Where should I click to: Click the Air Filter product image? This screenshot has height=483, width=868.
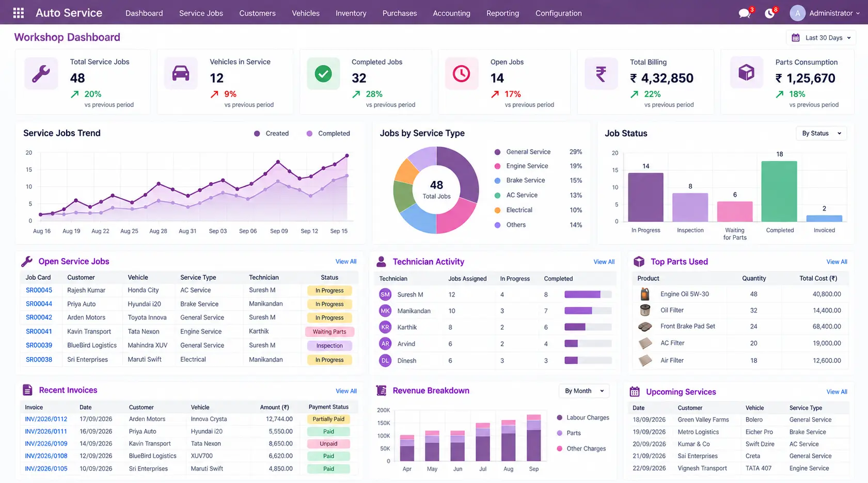click(x=645, y=360)
